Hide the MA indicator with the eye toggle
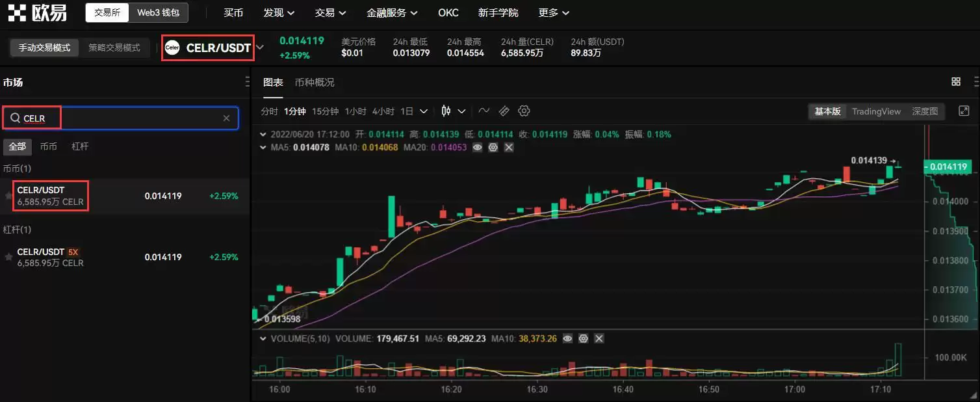The height and width of the screenshot is (402, 980). (478, 148)
